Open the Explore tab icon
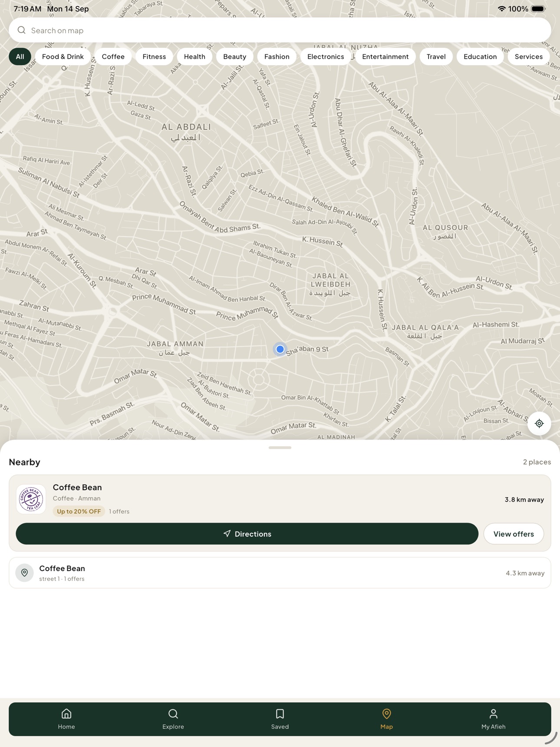This screenshot has height=747, width=560. tap(173, 714)
